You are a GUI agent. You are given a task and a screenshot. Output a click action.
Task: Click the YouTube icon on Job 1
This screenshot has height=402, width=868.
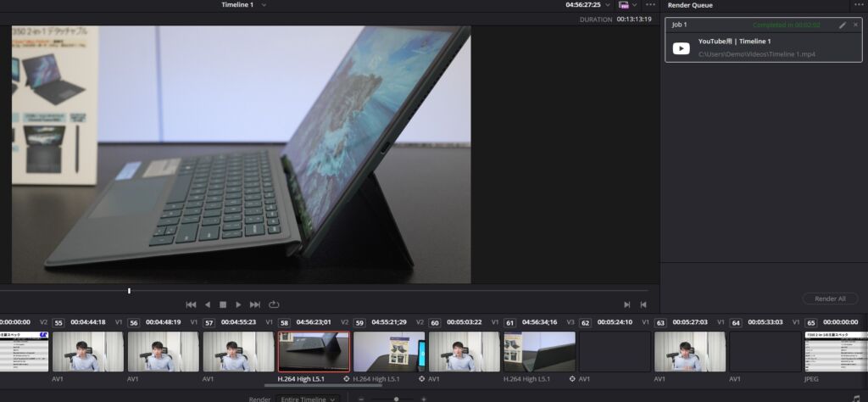682,48
